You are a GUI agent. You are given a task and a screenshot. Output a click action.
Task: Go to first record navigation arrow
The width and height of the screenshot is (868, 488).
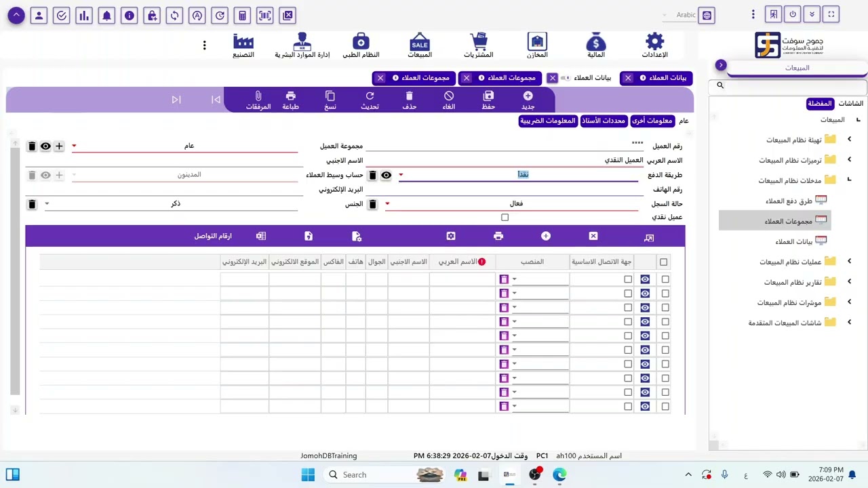coord(216,100)
